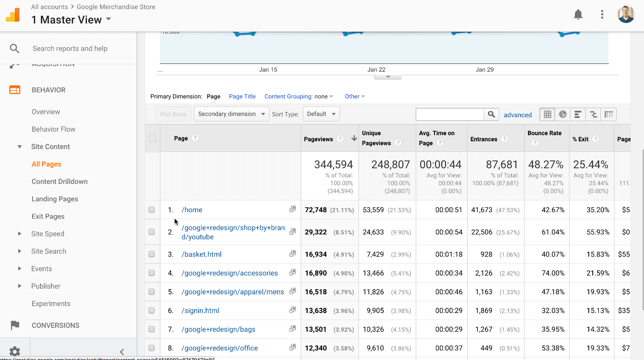Show help for % Exit column
Viewport: 644px width, 360px height.
point(595,139)
